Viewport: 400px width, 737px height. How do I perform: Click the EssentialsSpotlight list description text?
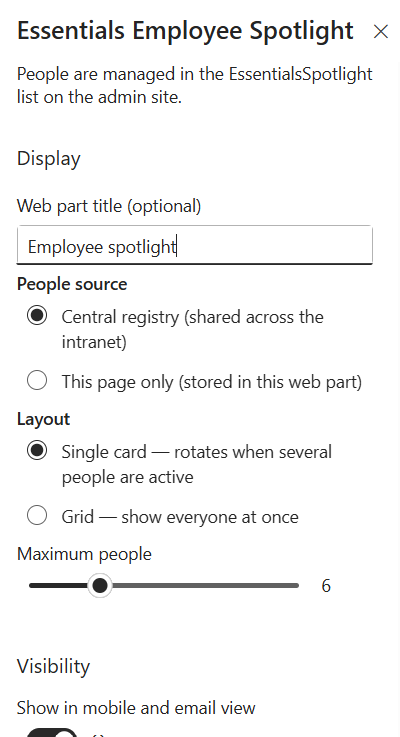(195, 86)
